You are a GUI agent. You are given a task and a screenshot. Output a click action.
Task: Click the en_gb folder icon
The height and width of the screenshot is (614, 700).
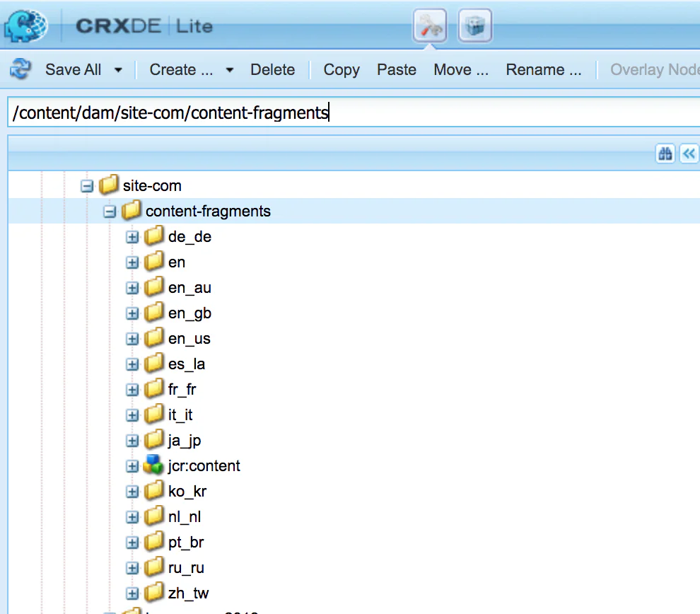(x=154, y=312)
